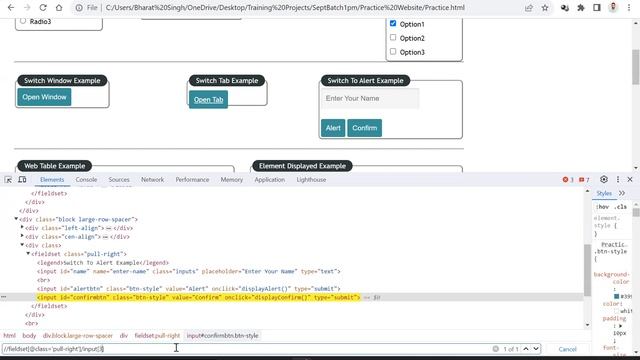Go back with the browser back arrow
Screen dimensions: 640x360
(11, 8)
